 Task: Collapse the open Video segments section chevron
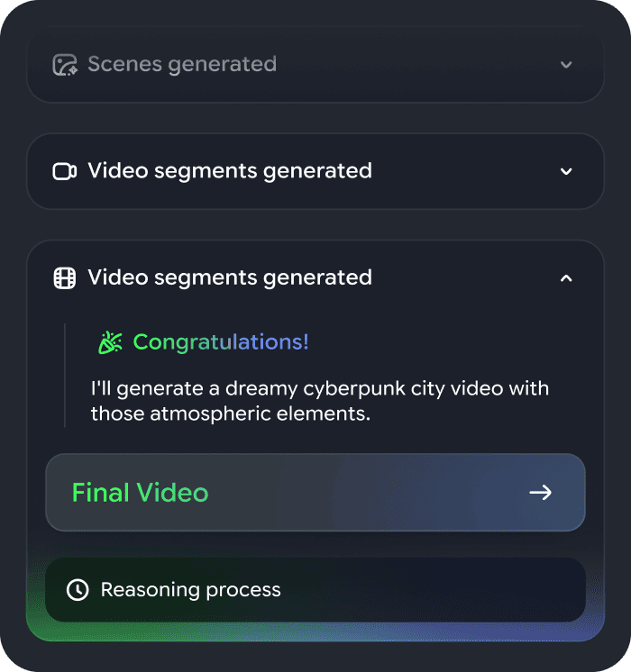(x=566, y=277)
